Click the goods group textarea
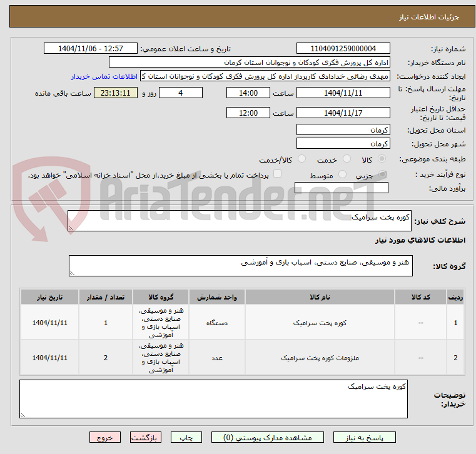This screenshot has width=476, height=454. pos(240,266)
